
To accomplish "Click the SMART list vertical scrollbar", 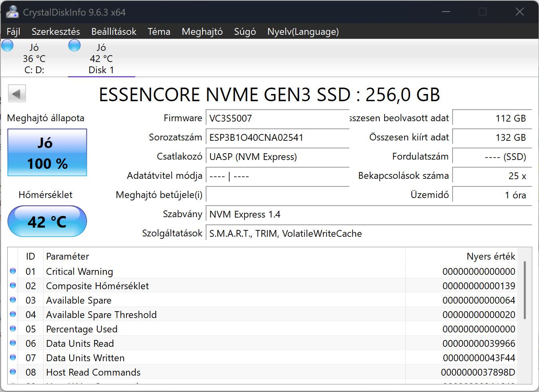I will [x=524, y=290].
